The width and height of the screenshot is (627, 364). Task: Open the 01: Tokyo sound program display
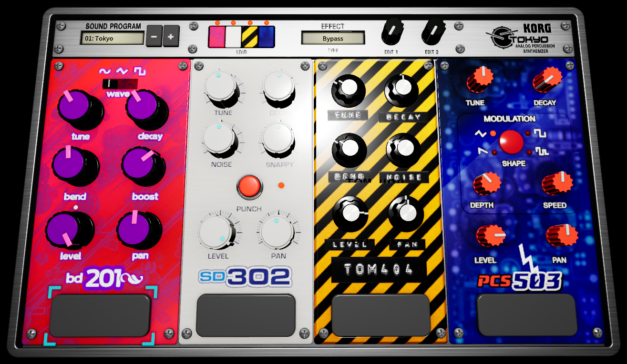coord(112,38)
